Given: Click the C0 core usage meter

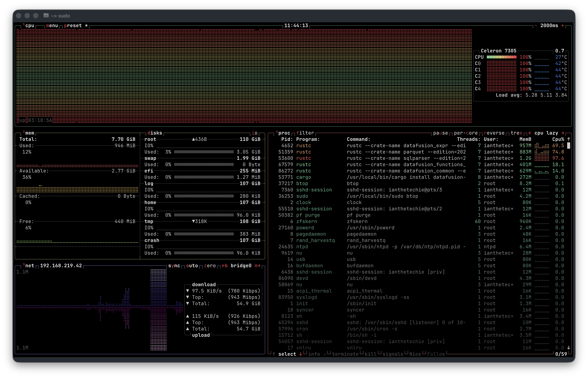Looking at the screenshot, I should (x=501, y=64).
